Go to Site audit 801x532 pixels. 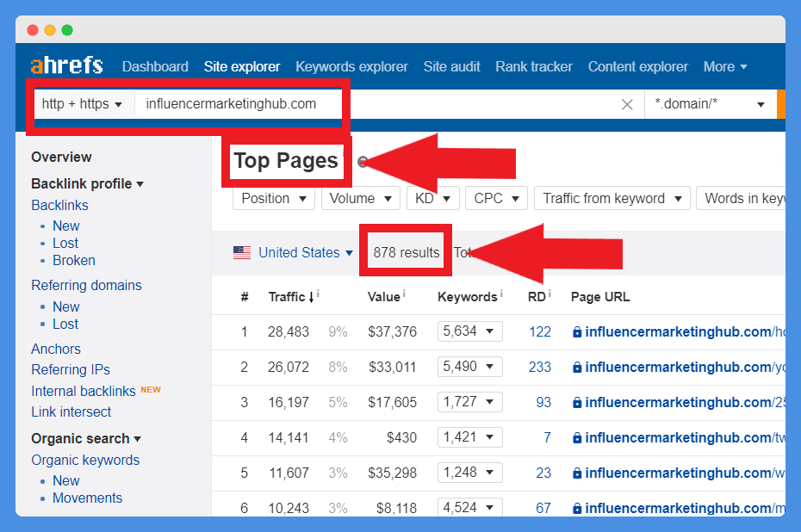(x=451, y=66)
